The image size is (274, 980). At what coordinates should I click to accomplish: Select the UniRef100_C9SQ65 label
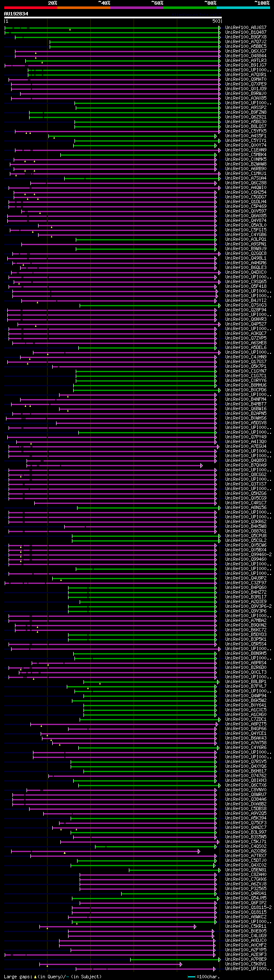(x=246, y=281)
